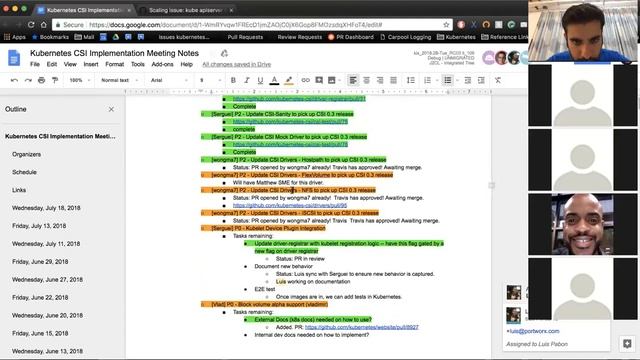
Task: Open the File menu
Action: pos(35,64)
